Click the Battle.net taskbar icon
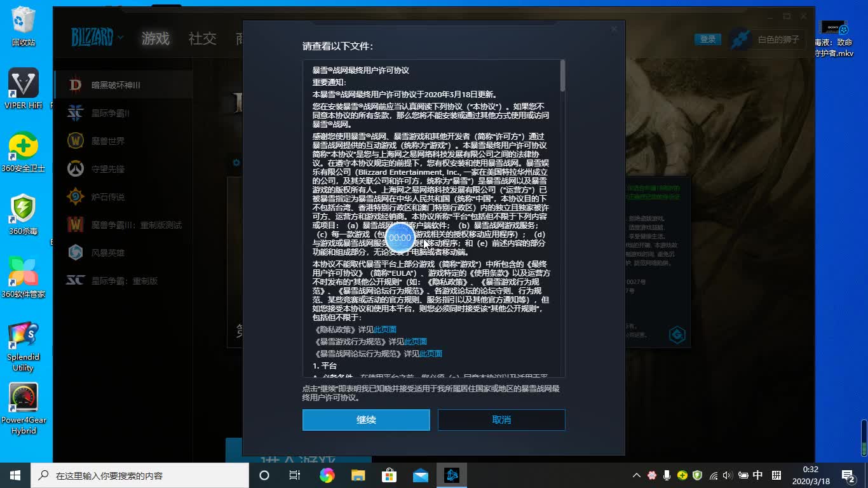 452,475
